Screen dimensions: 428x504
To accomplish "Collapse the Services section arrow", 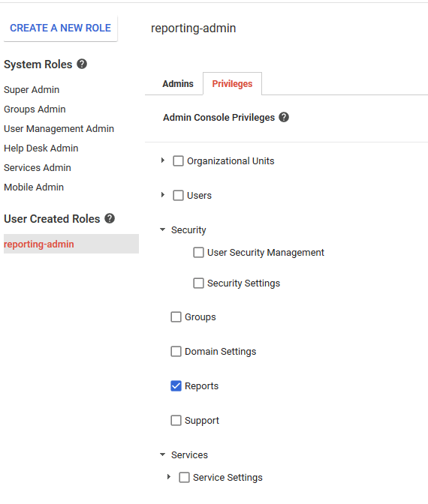I will click(162, 454).
